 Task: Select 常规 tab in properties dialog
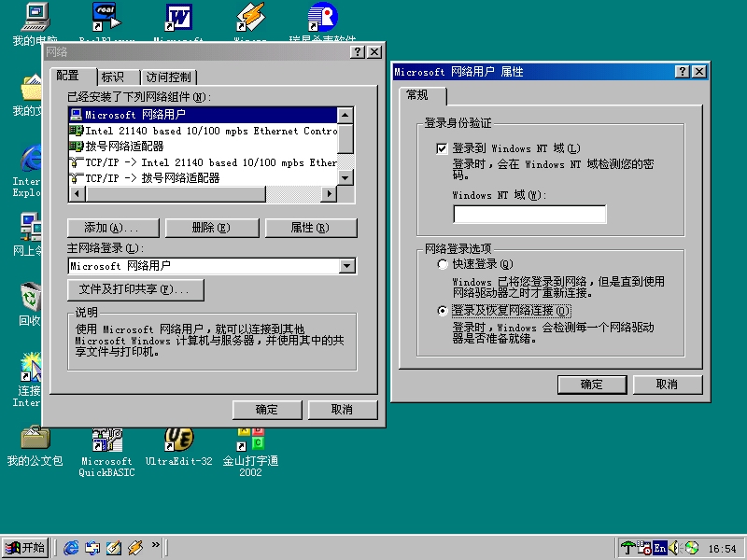tap(422, 95)
